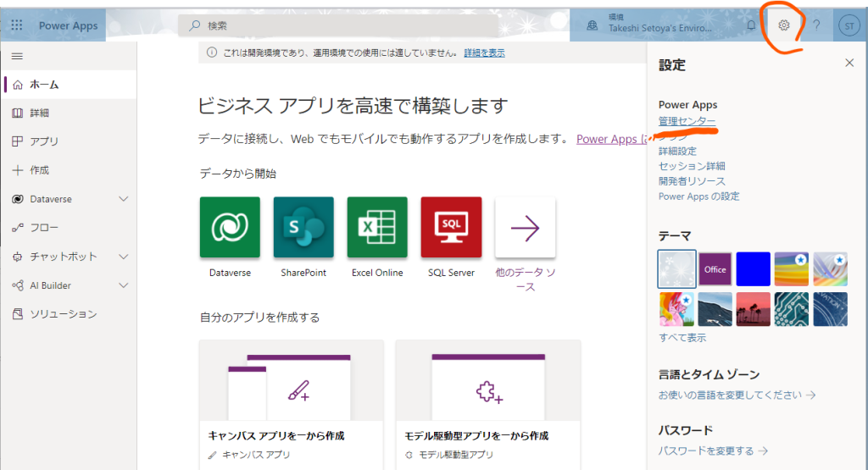Click the AI Builder icon in sidebar
This screenshot has width=868, height=470.
click(x=18, y=285)
